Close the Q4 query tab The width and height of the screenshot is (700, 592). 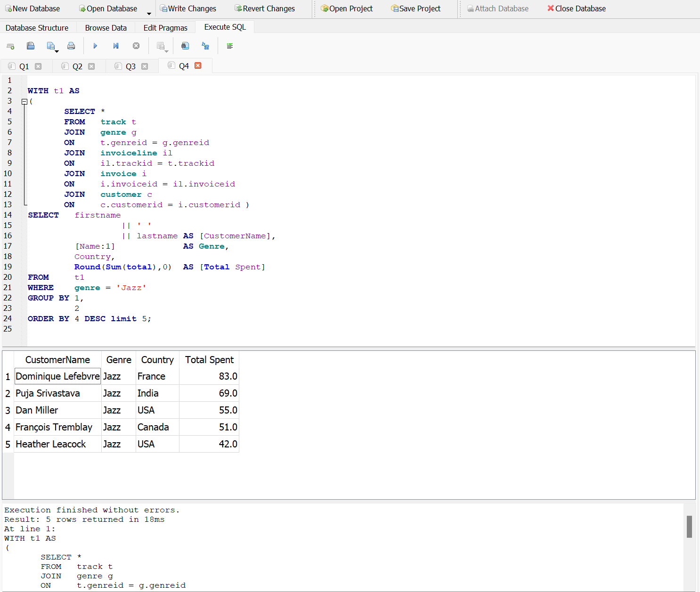pos(198,66)
